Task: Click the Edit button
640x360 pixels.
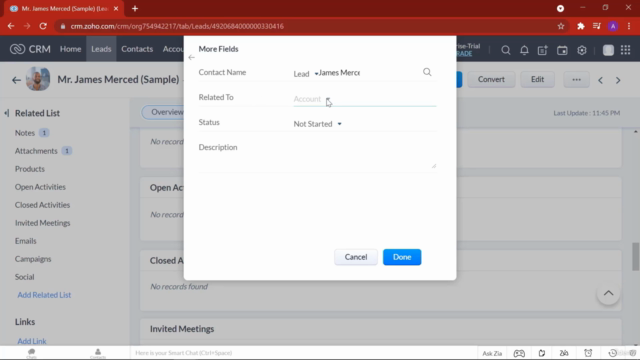Action: click(x=538, y=80)
